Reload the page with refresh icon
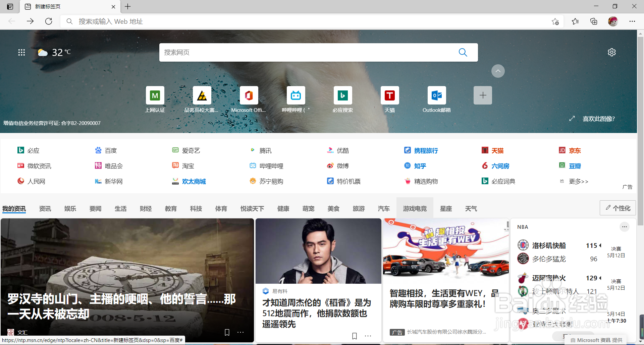This screenshot has height=345, width=644. point(49,21)
